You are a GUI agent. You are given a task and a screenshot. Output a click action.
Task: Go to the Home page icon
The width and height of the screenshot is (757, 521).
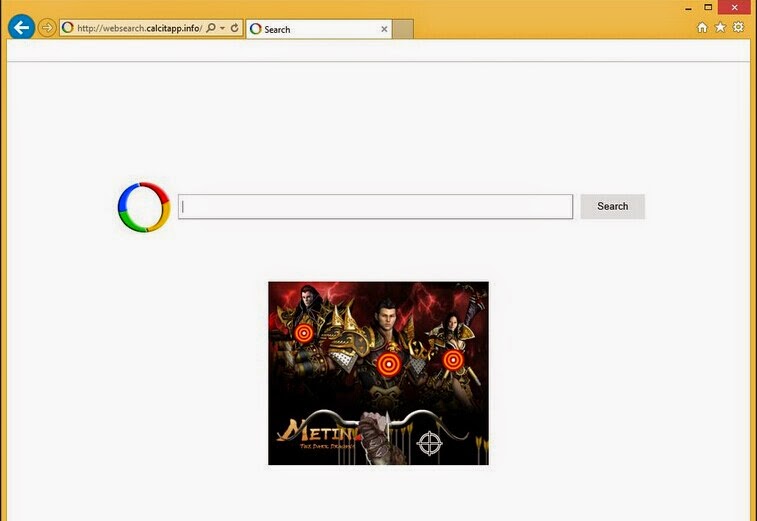click(702, 28)
